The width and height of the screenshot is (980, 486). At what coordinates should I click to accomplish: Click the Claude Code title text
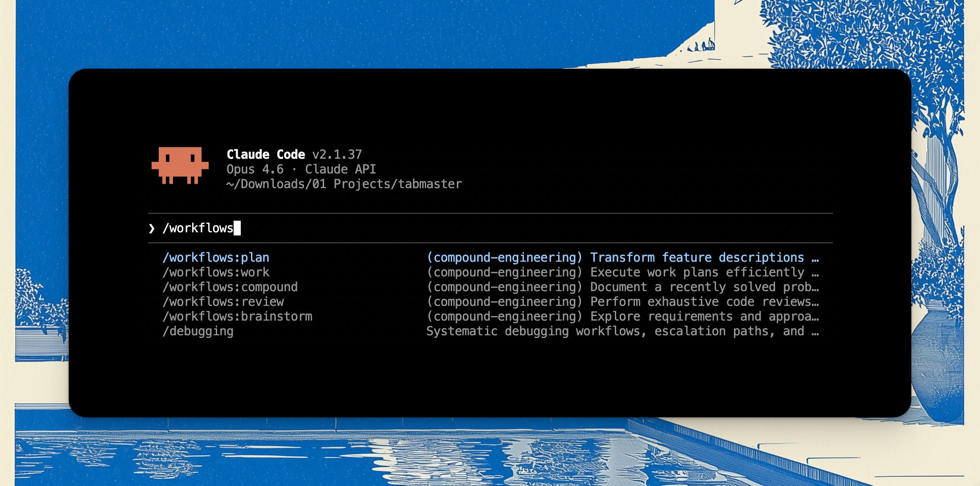(x=266, y=155)
